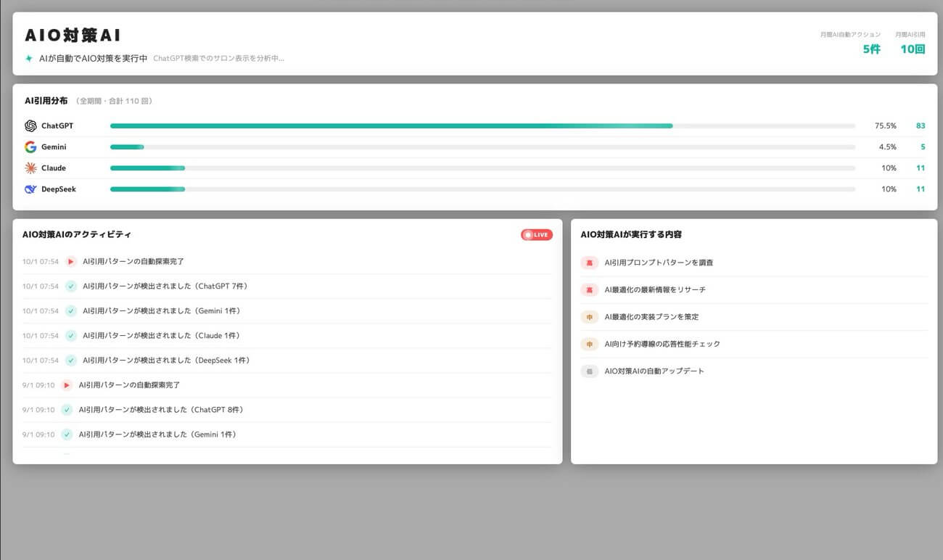Click the AIO対策AIが実行する内容 panel heading
943x560 pixels.
631,234
